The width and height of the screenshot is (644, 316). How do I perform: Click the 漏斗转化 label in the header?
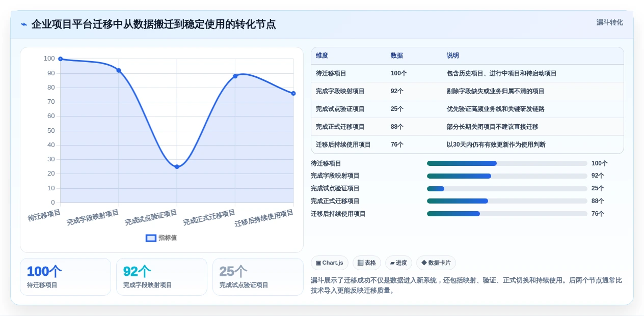coord(609,22)
